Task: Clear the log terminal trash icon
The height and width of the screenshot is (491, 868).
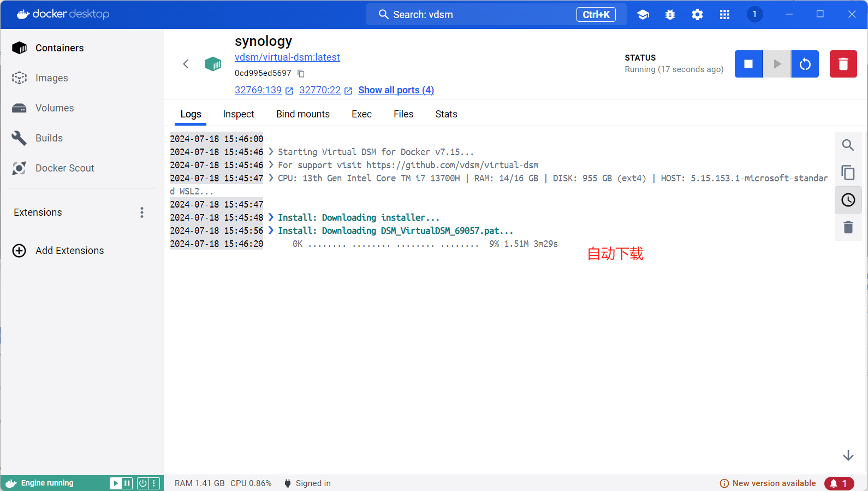Action: 848,227
